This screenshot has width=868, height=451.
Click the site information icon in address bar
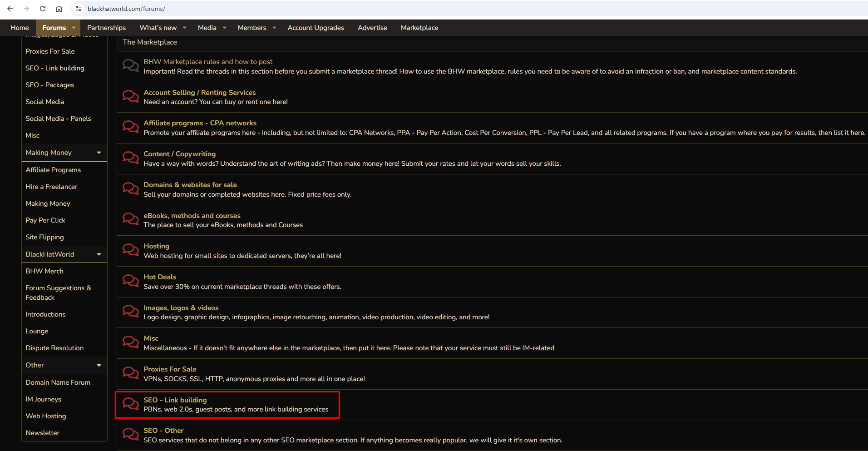click(79, 9)
